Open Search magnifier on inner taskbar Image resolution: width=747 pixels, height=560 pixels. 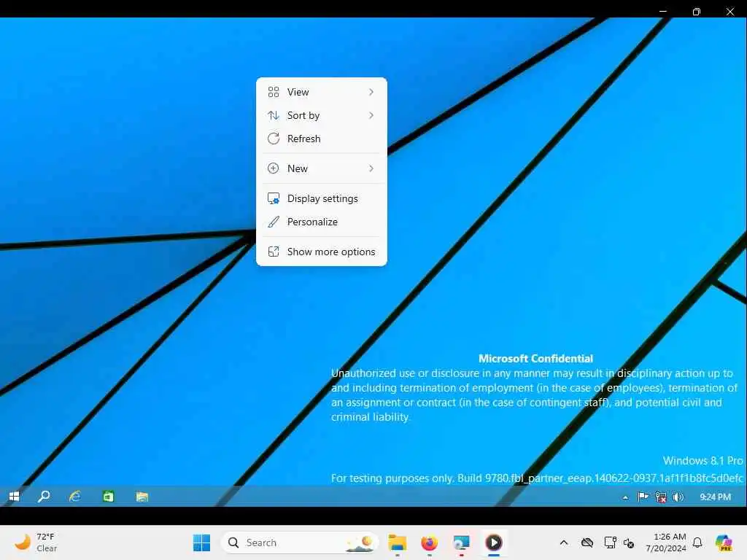[44, 497]
